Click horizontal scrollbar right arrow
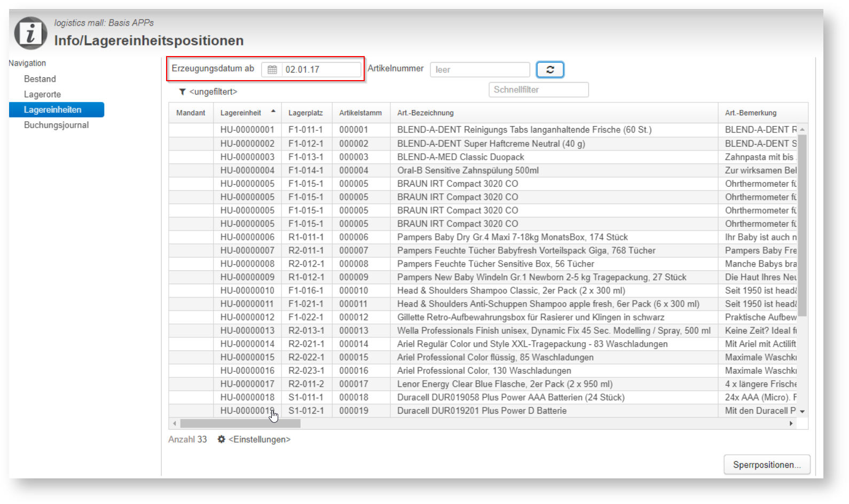Viewport: 849px width, 504px height. click(791, 423)
